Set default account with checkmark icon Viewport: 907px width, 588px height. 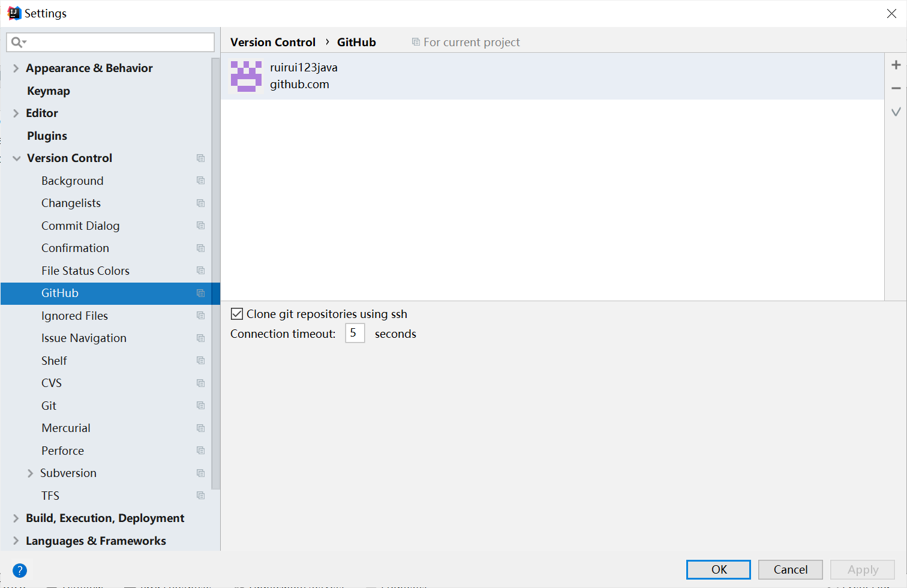896,112
